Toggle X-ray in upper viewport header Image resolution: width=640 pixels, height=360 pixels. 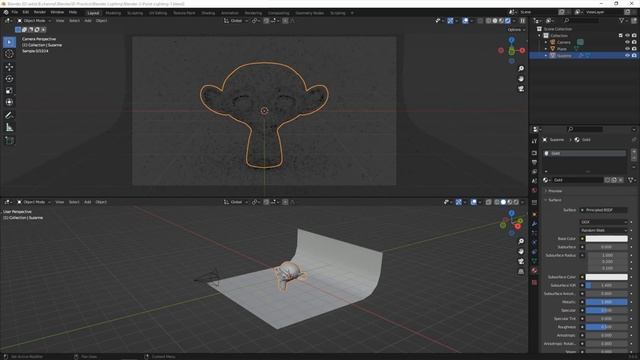click(x=480, y=20)
